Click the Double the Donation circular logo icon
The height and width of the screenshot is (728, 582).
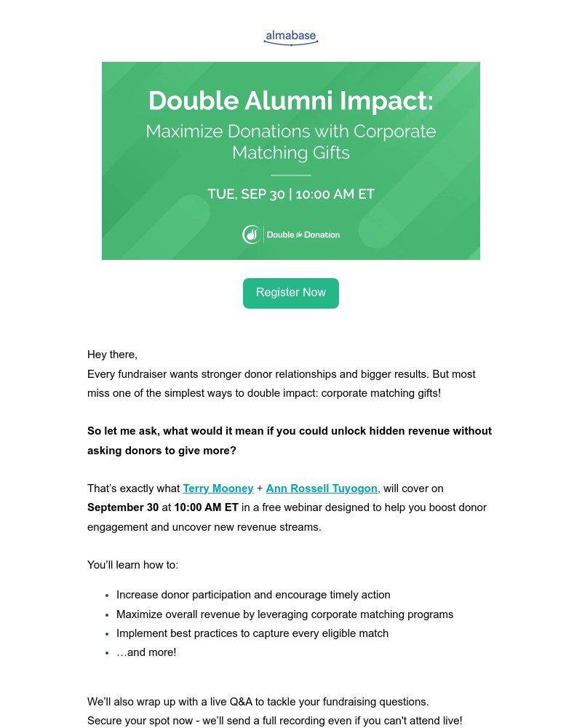point(251,234)
